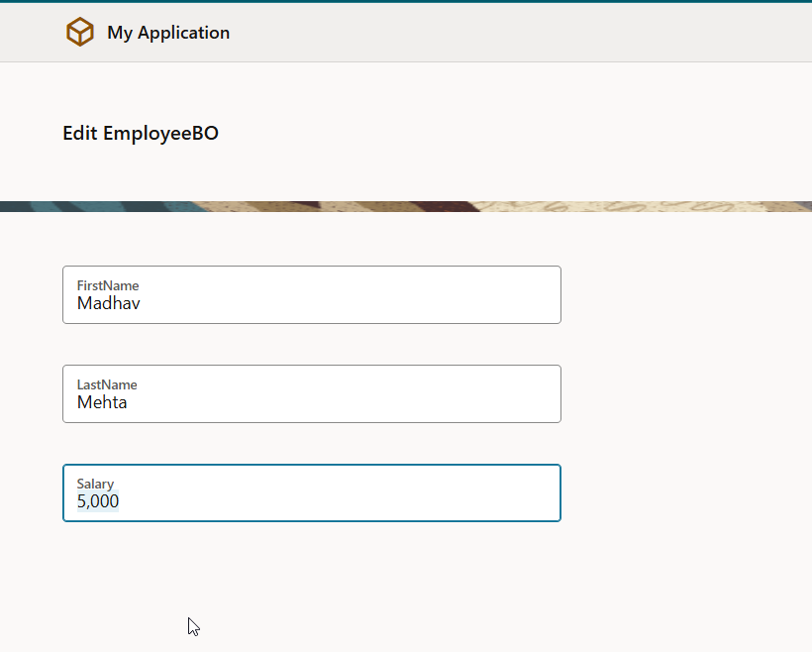
Task: Place cursor on the Madhav text
Action: click(108, 303)
